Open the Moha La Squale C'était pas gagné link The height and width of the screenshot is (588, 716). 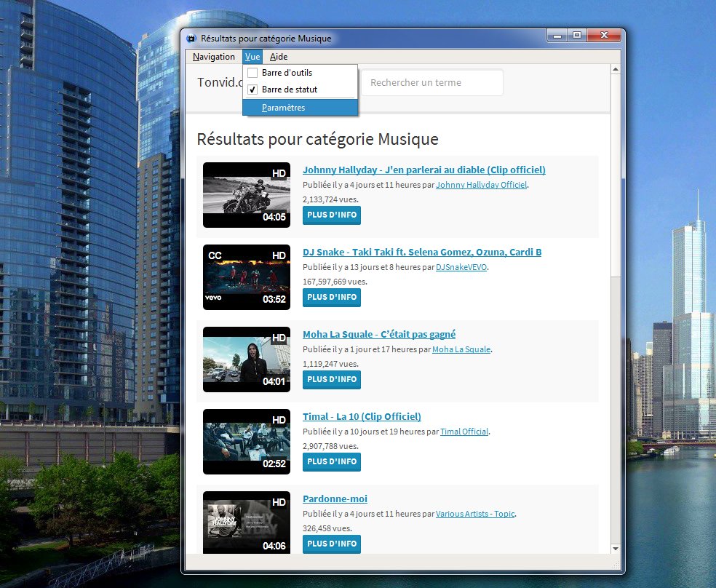[379, 334]
